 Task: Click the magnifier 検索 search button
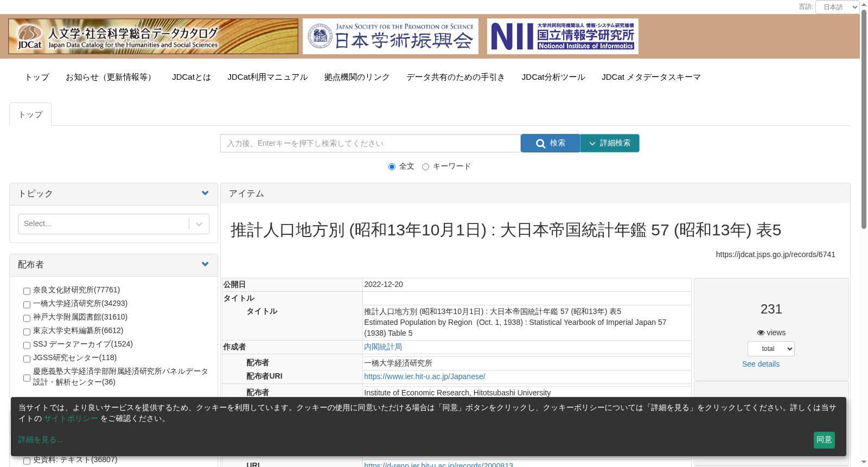(550, 143)
